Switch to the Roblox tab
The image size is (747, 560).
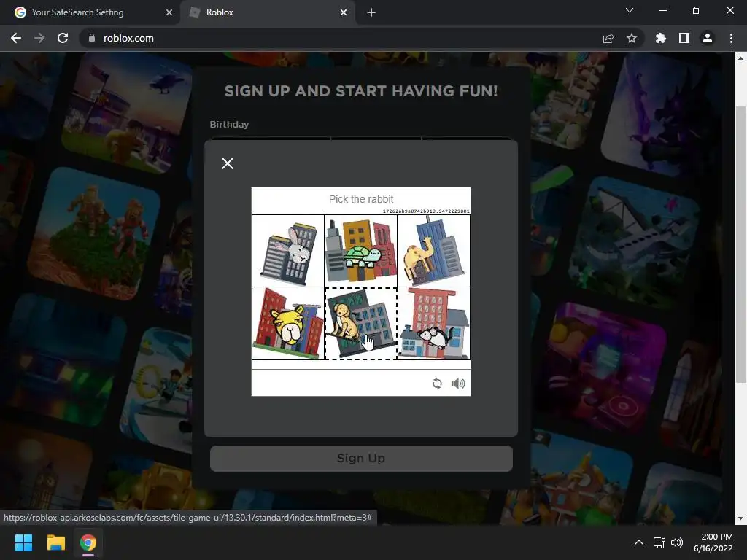tap(267, 12)
